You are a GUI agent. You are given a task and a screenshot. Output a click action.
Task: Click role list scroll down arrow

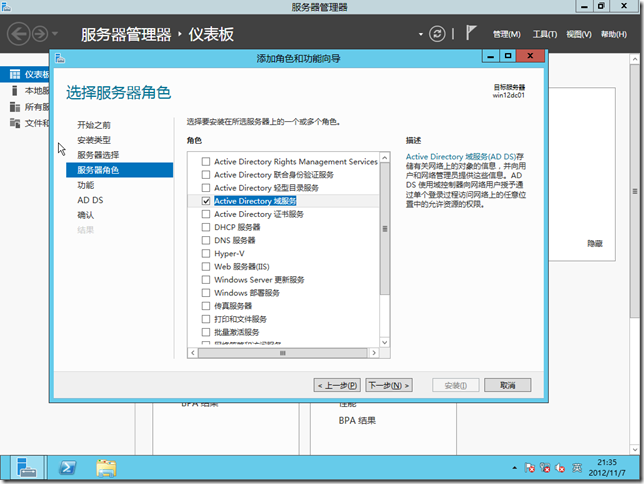[384, 342]
